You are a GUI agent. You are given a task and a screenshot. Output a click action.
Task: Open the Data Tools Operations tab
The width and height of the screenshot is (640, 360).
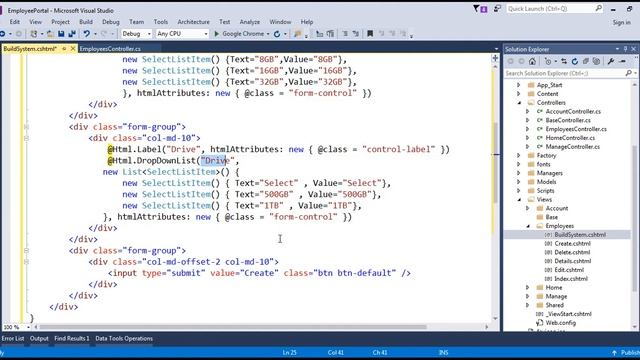click(124, 339)
